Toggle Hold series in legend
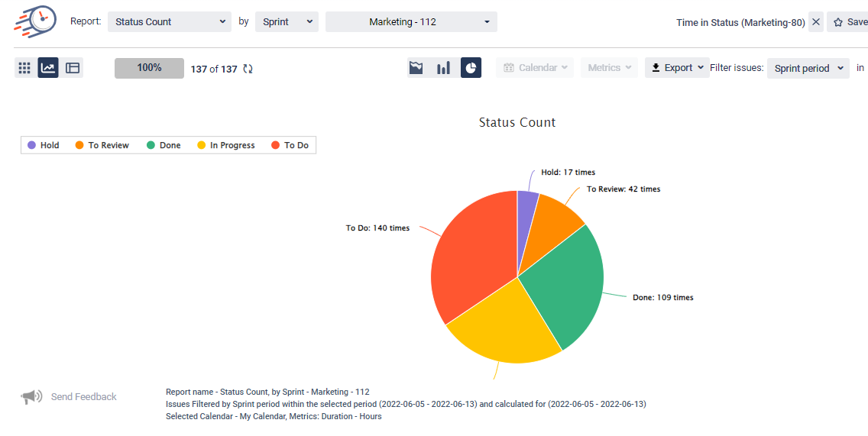This screenshot has height=436, width=868. tap(44, 146)
